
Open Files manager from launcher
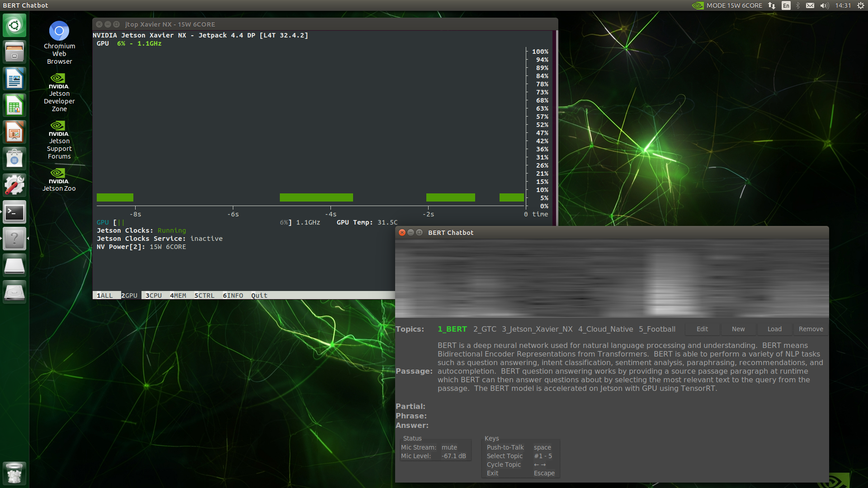coord(14,52)
